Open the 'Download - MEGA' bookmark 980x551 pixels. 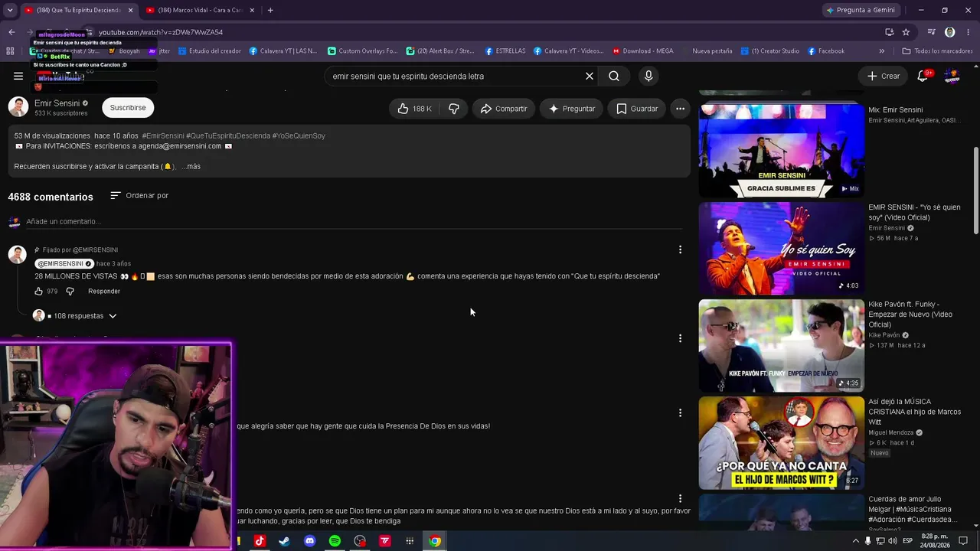pos(642,51)
